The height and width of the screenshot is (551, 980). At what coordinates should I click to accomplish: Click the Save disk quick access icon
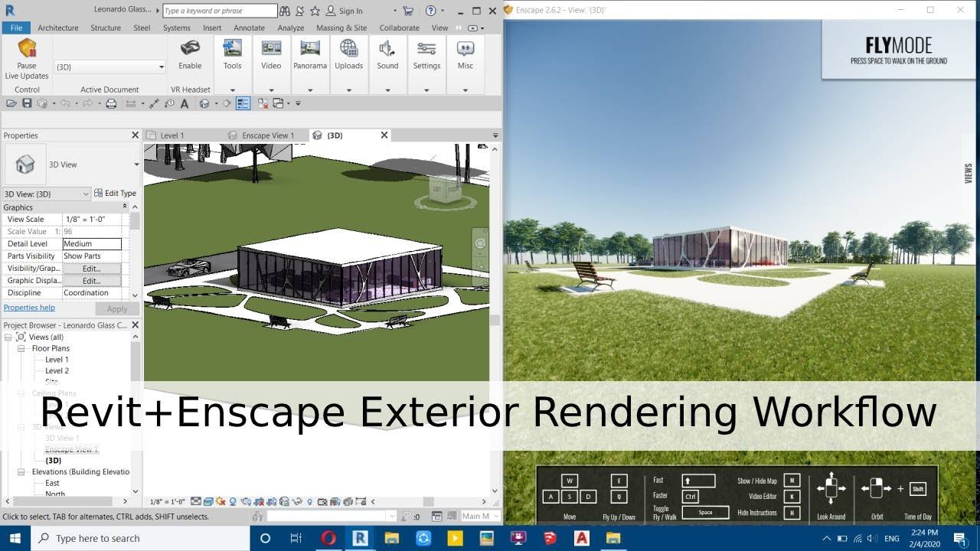tap(27, 103)
